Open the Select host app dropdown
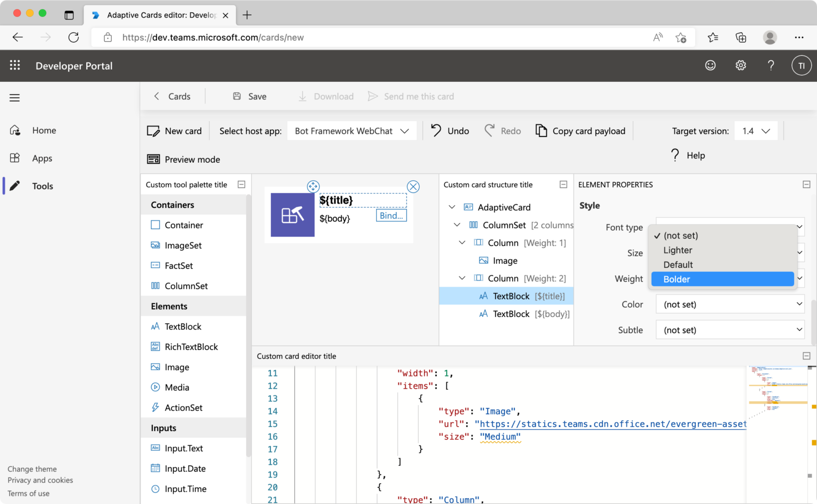The image size is (817, 504). (352, 130)
